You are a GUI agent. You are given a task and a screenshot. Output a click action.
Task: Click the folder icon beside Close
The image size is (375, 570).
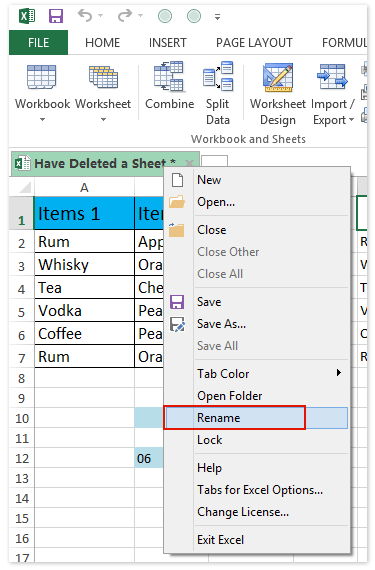(x=177, y=229)
